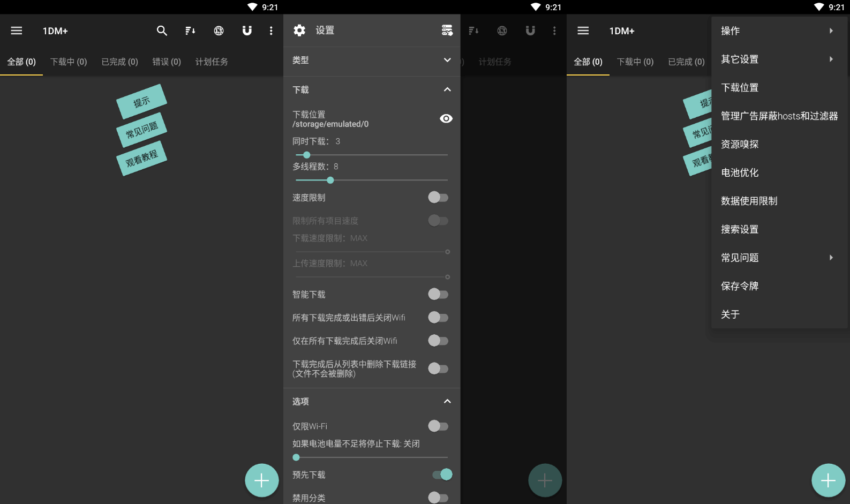This screenshot has width=850, height=504.
Task: Check the Wi-Fi status icon in left status bar
Action: (x=252, y=7)
